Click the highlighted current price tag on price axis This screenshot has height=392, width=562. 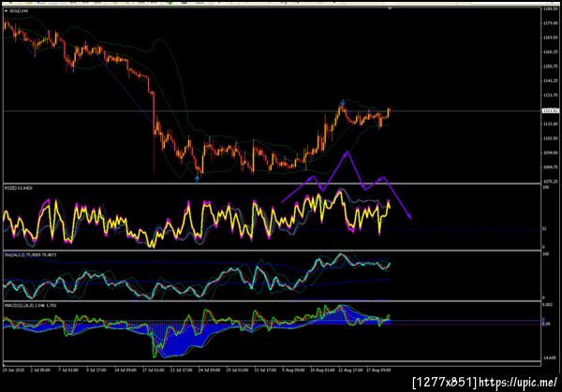(x=550, y=110)
